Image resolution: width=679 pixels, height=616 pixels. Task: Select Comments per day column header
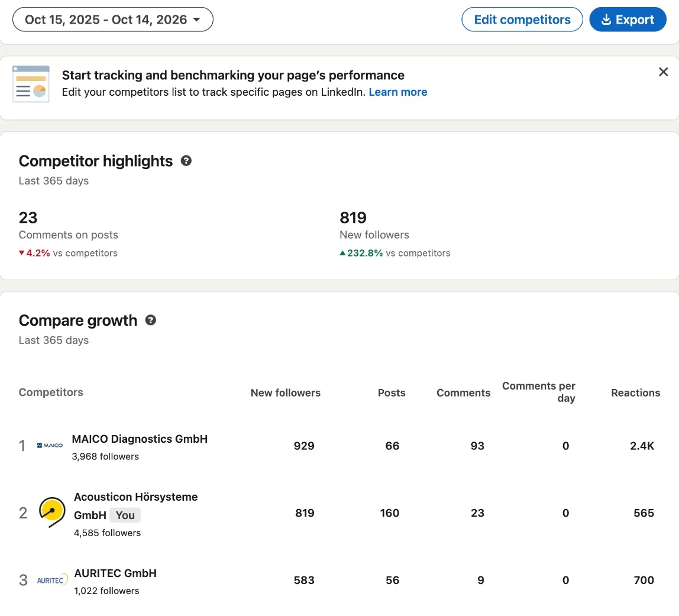coord(539,392)
